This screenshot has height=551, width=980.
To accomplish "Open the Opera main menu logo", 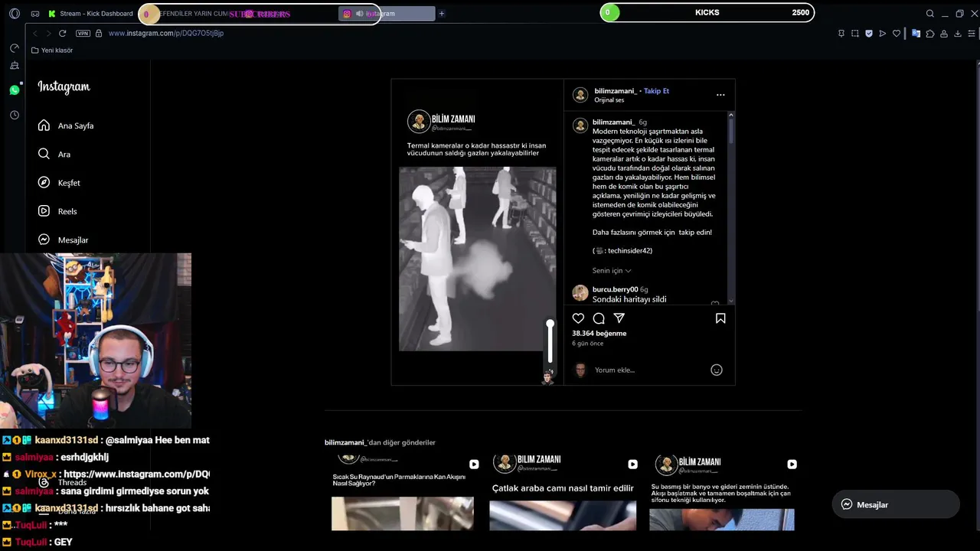I will tap(14, 14).
